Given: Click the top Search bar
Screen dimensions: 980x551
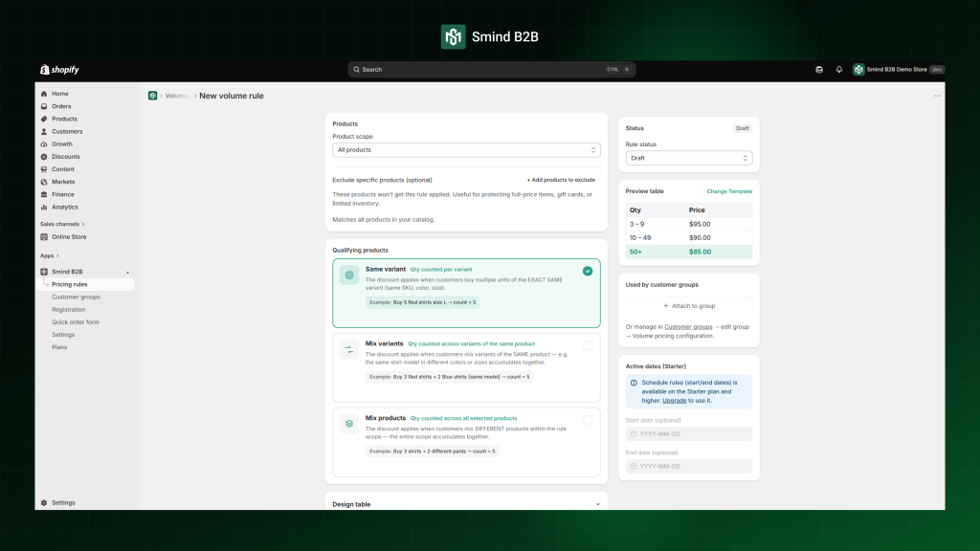Looking at the screenshot, I should tap(491, 69).
